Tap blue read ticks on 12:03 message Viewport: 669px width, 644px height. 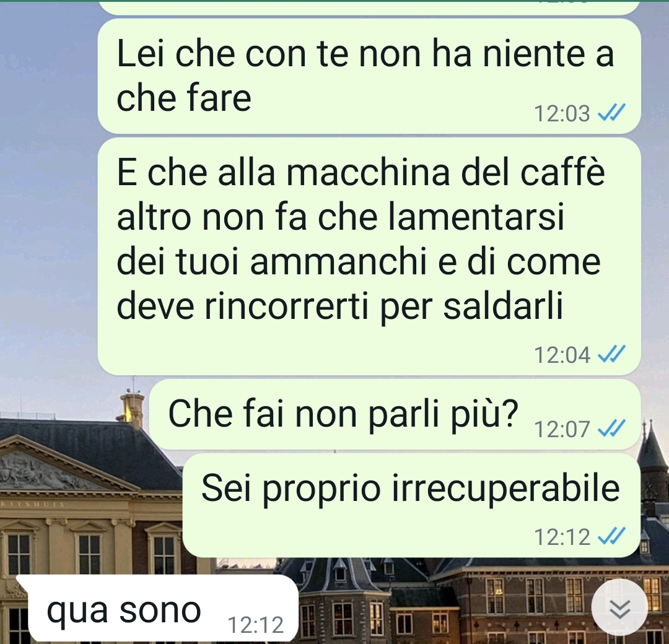[x=611, y=113]
